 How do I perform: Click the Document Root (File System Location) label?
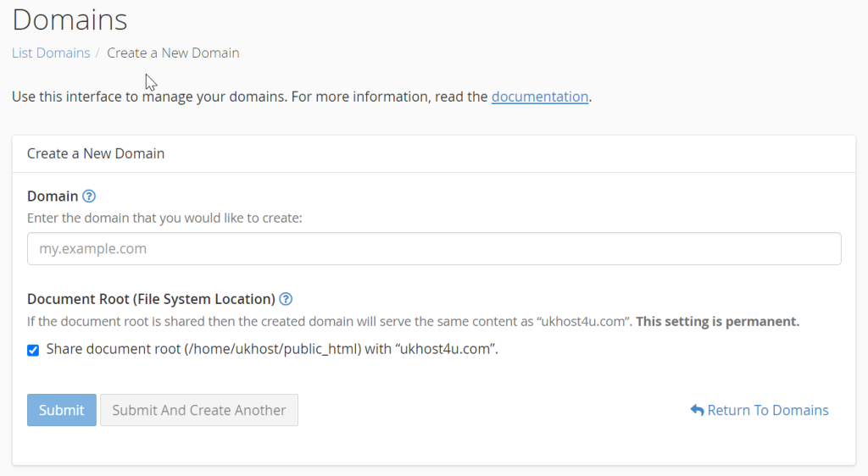click(x=151, y=299)
